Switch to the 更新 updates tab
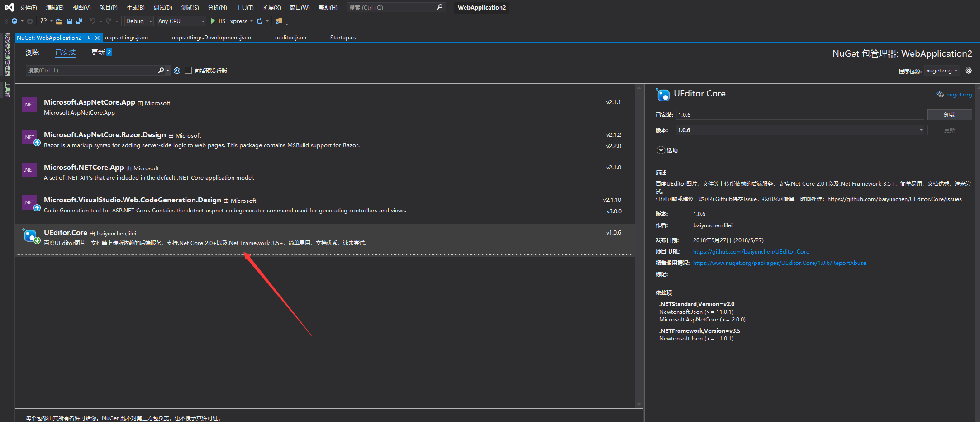Viewport: 980px width, 422px height. (x=101, y=53)
